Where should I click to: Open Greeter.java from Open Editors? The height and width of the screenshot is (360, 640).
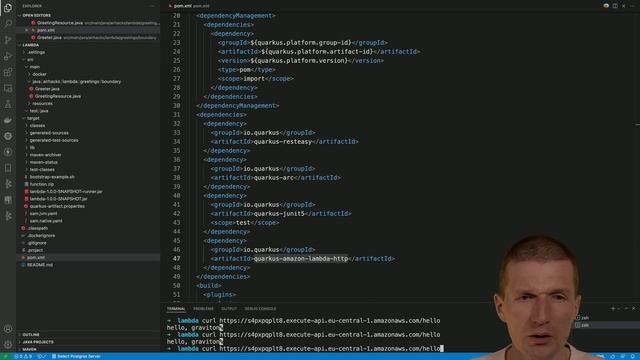(x=49, y=38)
